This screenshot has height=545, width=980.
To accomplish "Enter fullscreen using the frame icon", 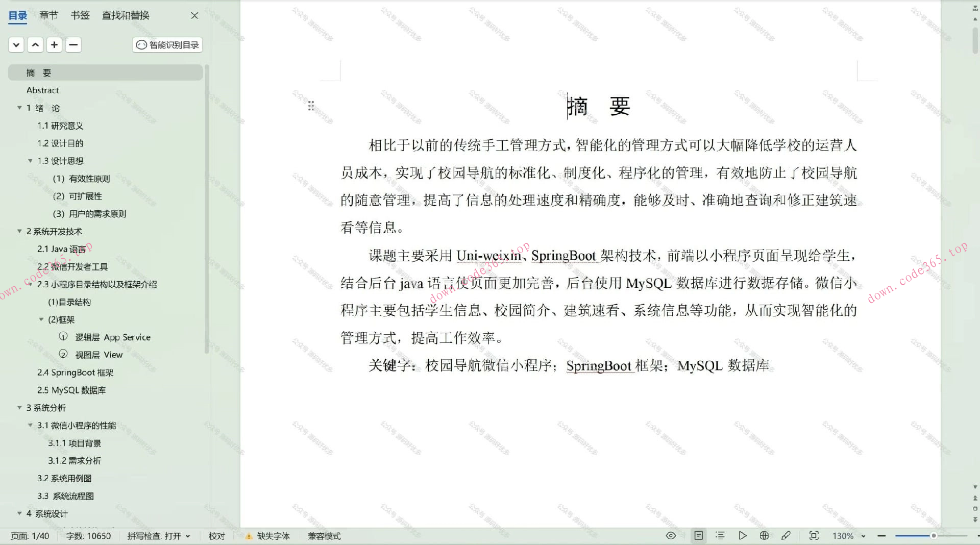I will [x=814, y=535].
